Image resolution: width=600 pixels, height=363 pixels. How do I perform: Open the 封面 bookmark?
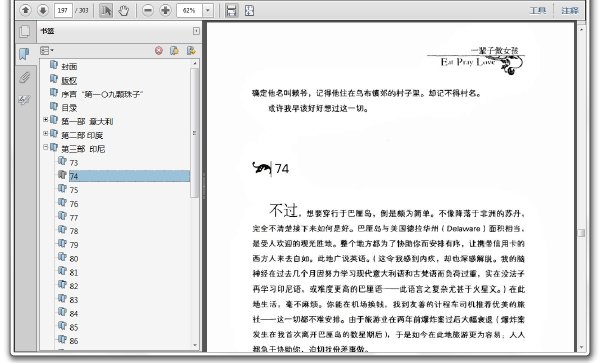point(69,67)
